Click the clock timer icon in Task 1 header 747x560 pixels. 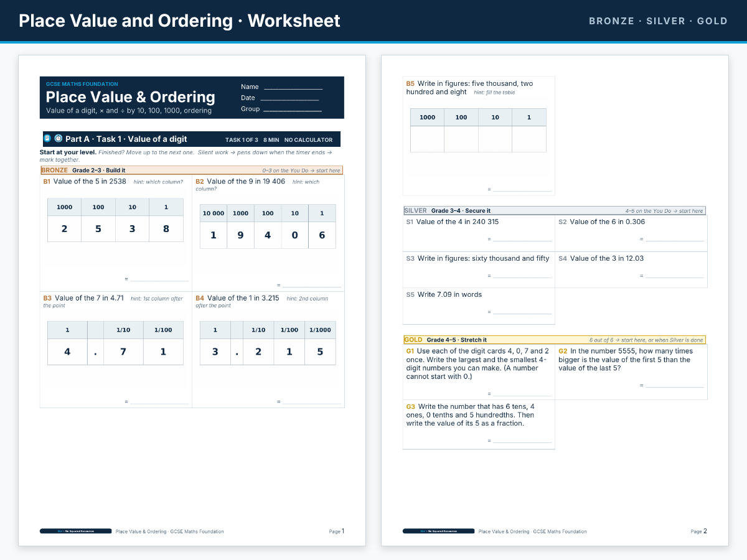click(59, 139)
